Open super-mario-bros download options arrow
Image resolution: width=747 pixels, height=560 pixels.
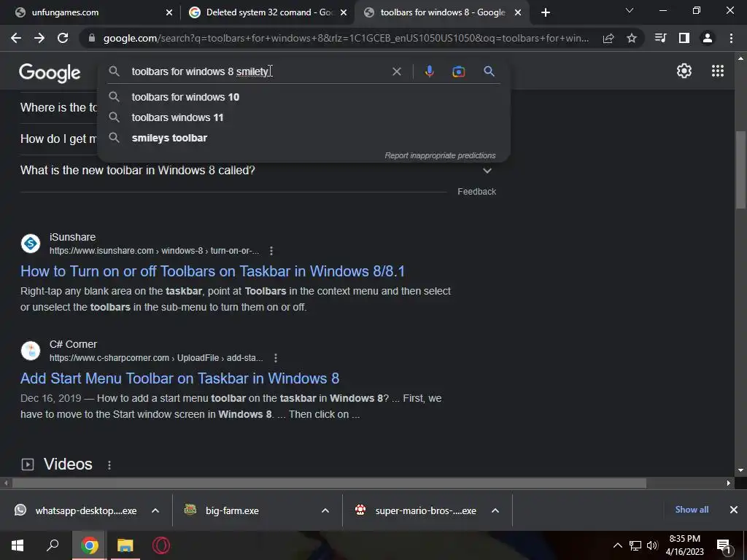click(495, 510)
